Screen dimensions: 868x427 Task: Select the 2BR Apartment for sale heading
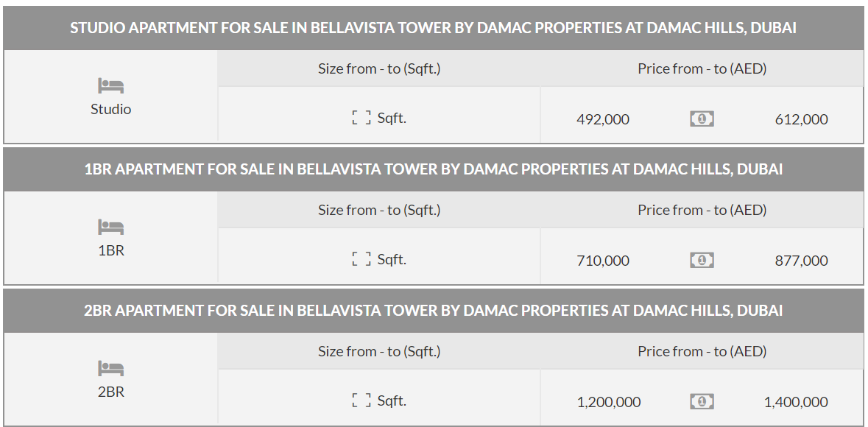(433, 311)
